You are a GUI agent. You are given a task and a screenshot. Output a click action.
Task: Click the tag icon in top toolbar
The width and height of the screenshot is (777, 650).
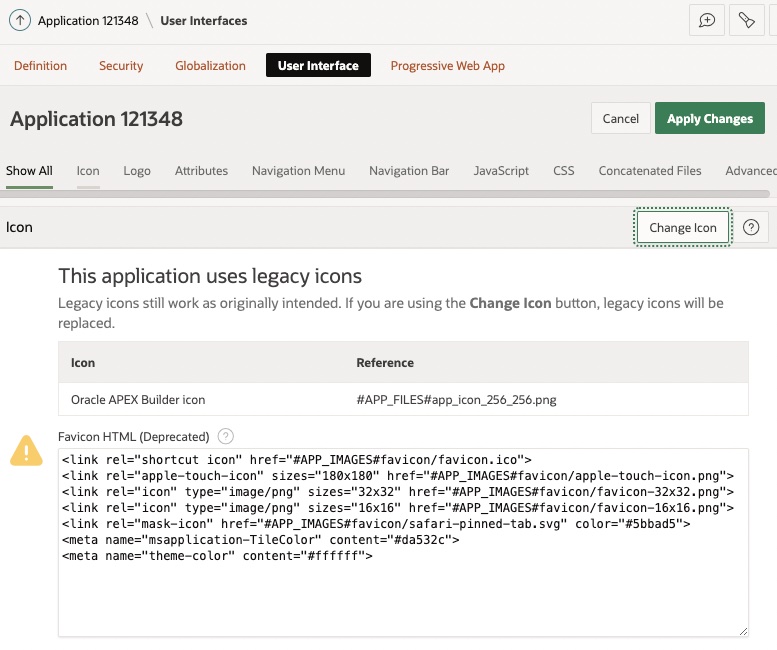(x=746, y=20)
